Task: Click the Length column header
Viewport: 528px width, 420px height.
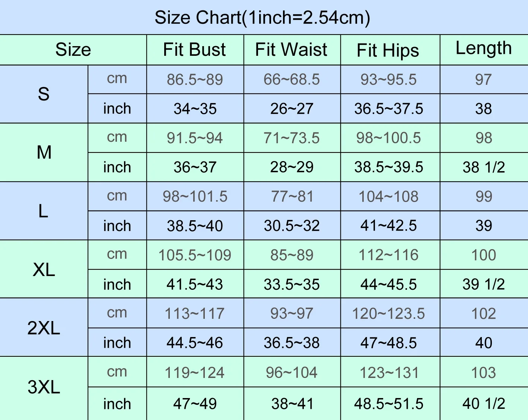Action: click(484, 48)
